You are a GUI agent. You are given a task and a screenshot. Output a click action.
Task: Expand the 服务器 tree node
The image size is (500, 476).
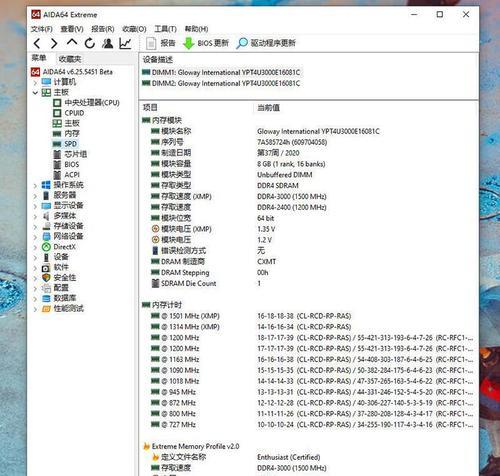(35, 196)
